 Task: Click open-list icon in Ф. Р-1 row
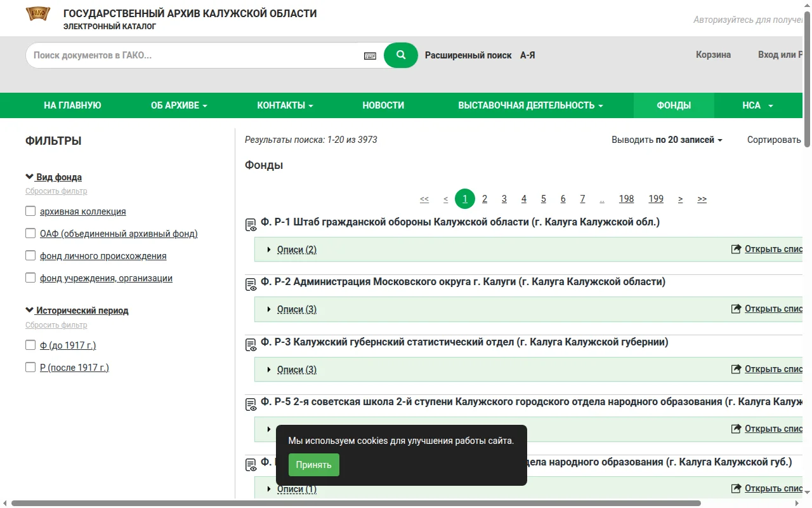click(736, 249)
